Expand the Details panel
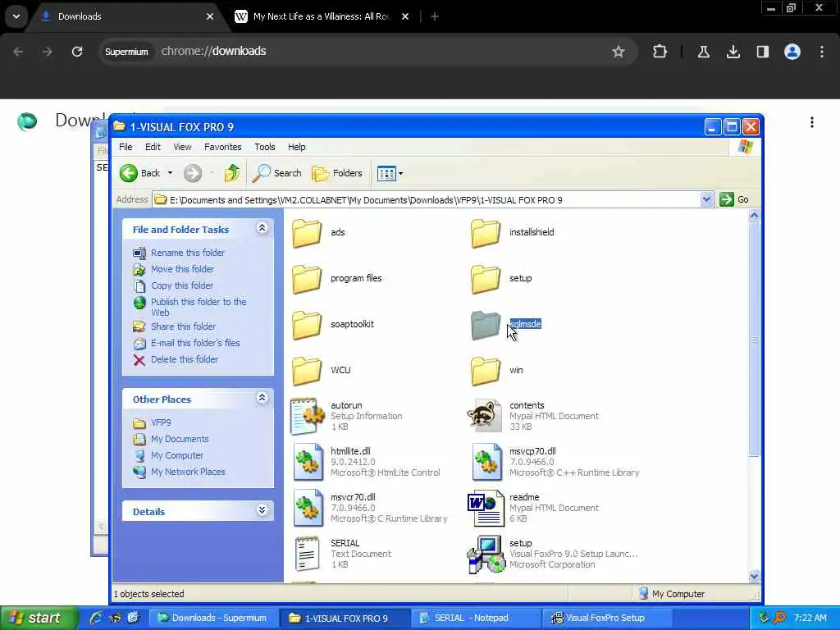Screen dimensions: 840x630 pyautogui.click(x=262, y=510)
